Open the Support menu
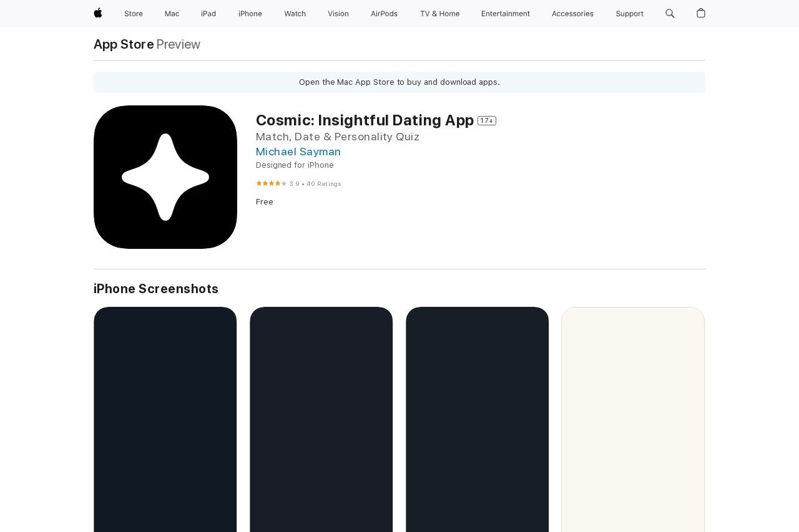The width and height of the screenshot is (799, 532). coord(629,14)
